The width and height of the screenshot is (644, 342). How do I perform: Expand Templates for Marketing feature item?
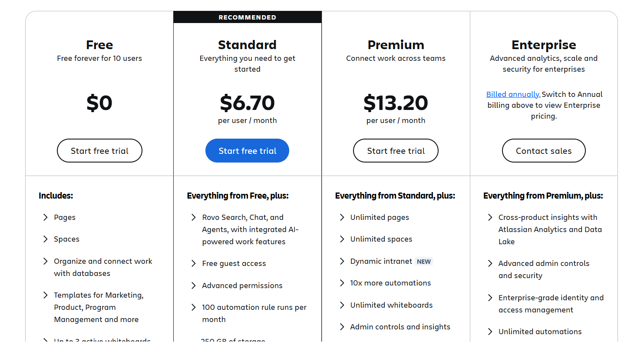pyautogui.click(x=46, y=295)
